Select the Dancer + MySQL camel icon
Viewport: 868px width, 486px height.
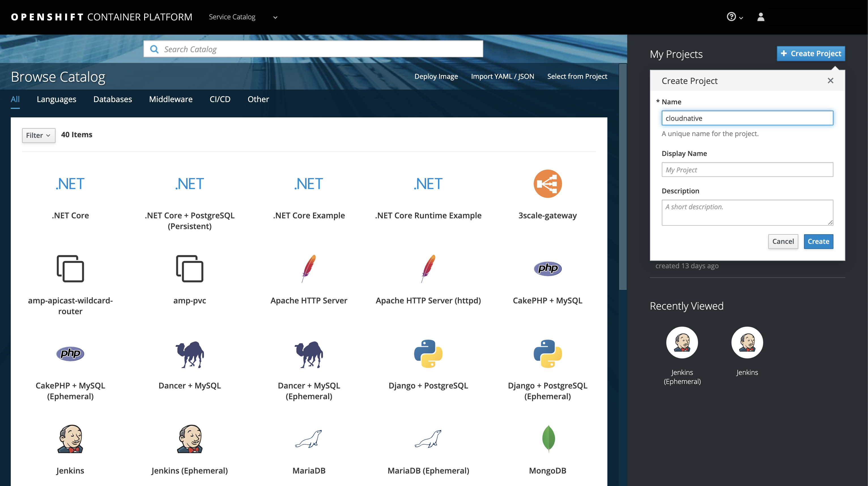click(x=189, y=354)
